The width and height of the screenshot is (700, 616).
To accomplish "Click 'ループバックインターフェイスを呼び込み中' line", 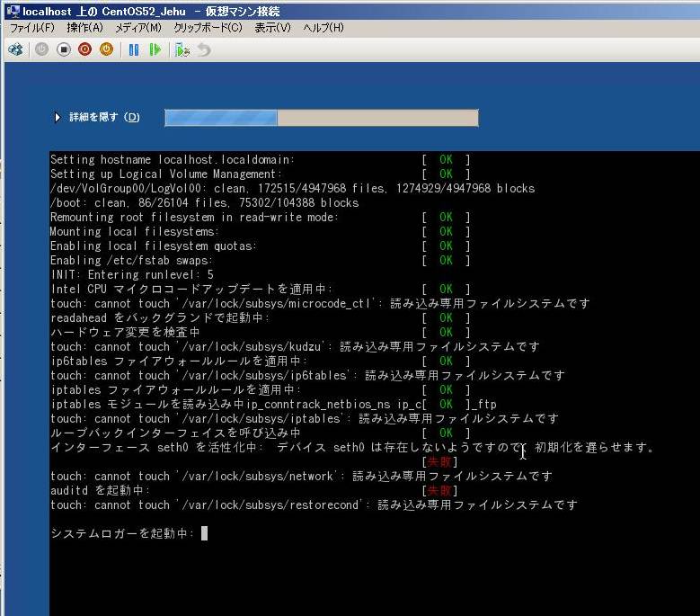I will [x=175, y=433].
